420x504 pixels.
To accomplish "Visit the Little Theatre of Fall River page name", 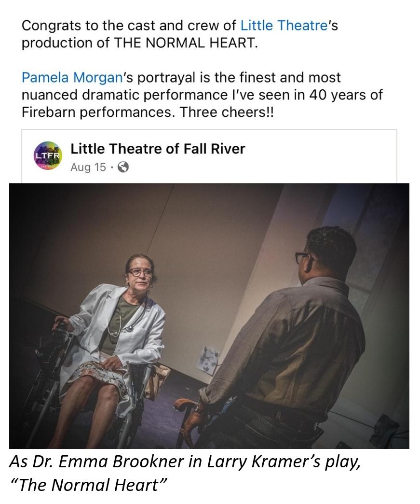I will [158, 149].
